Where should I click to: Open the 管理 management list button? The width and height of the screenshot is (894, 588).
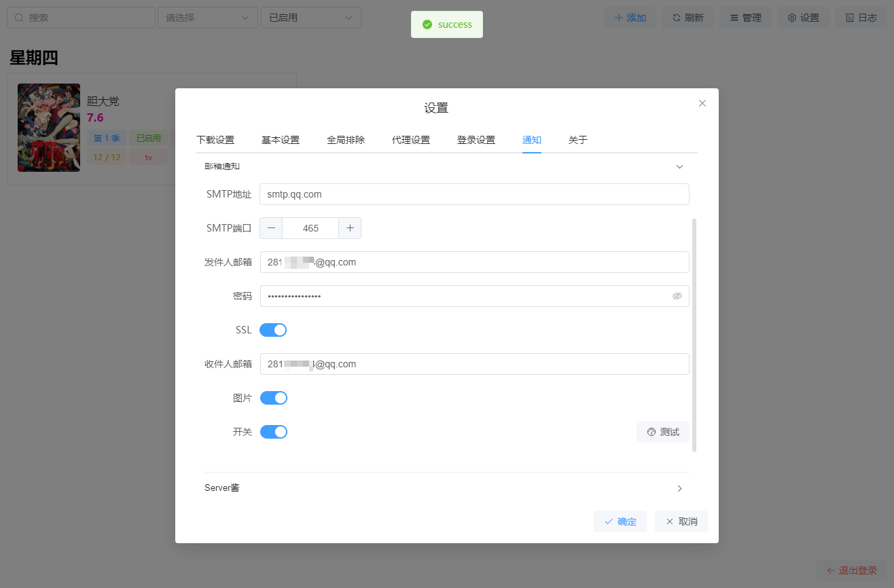(x=745, y=18)
